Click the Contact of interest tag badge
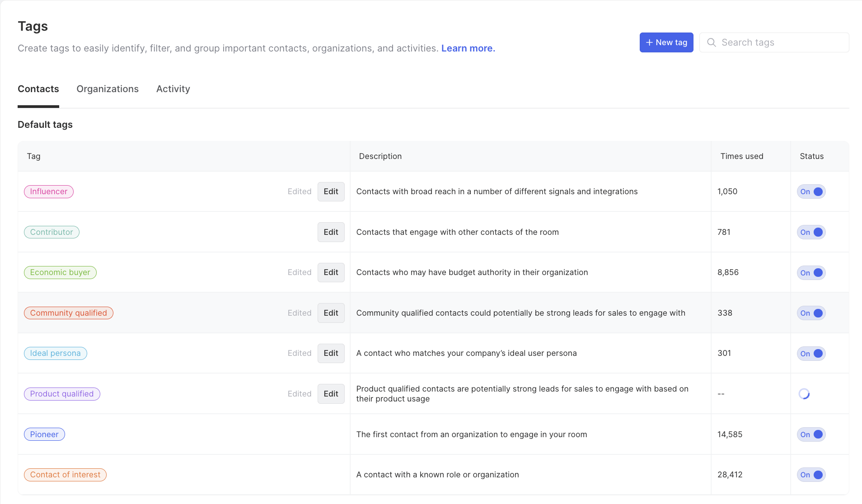862x504 pixels. click(x=65, y=475)
